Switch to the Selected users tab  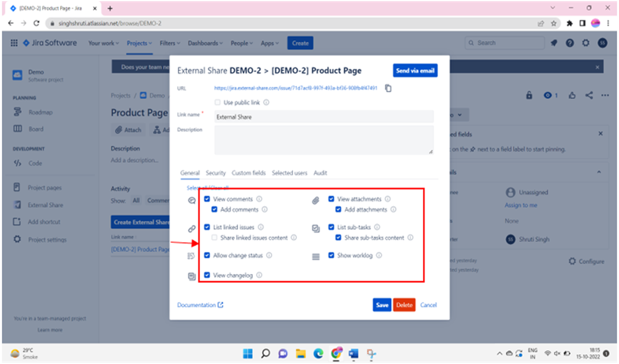(x=289, y=173)
